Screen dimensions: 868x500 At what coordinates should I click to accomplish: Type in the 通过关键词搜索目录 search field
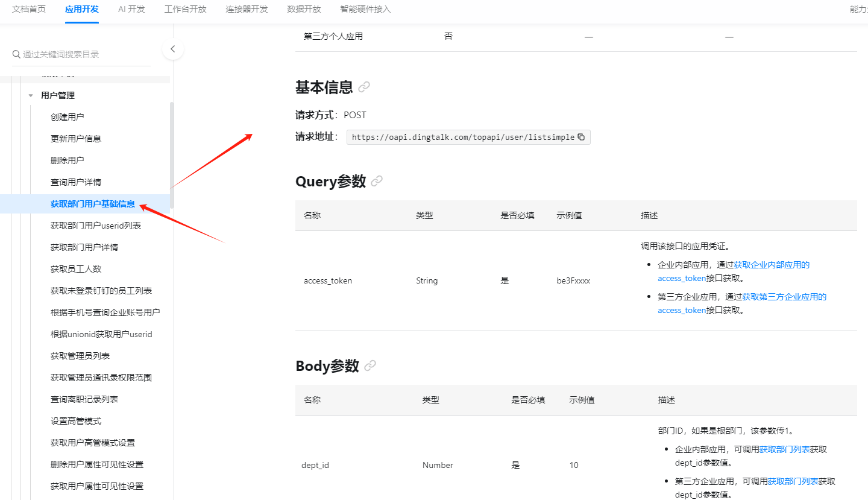point(84,54)
